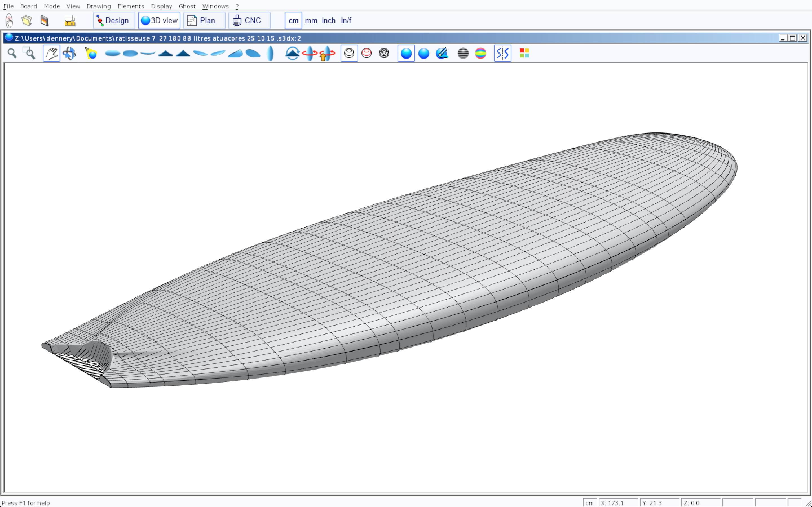Viewport: 812px width, 507px height.
Task: Open the CNC mode button
Action: click(x=249, y=21)
